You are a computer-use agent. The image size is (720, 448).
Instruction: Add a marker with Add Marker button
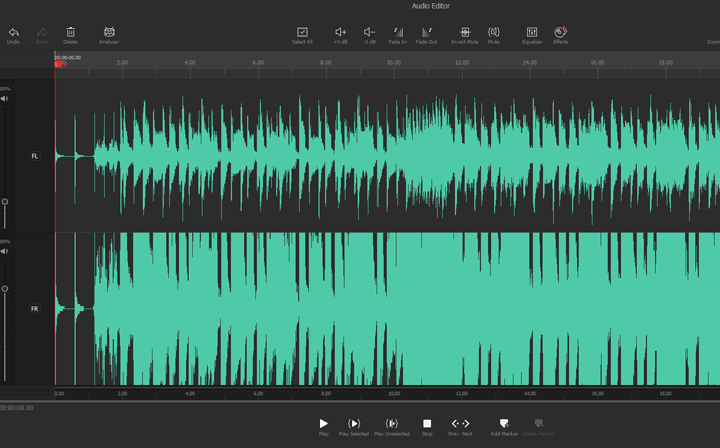pos(504,424)
